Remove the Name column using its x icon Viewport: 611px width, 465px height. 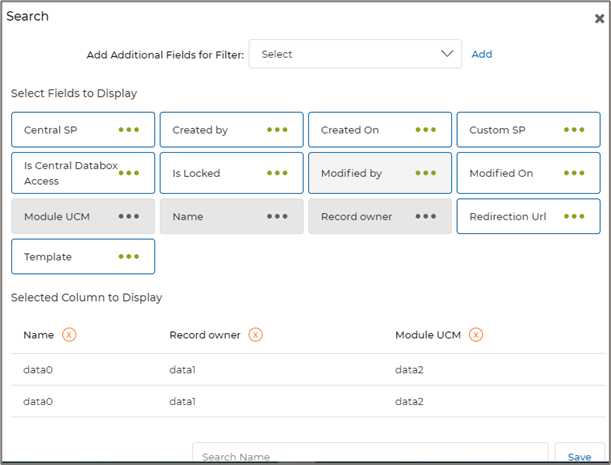coord(69,335)
